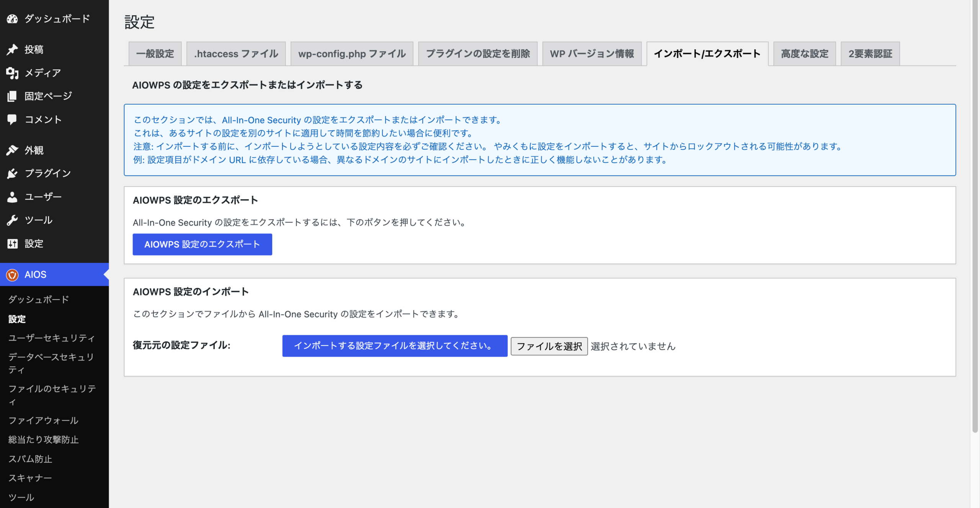
Task: Click the プラグイン label in the sidebar
Action: point(48,174)
